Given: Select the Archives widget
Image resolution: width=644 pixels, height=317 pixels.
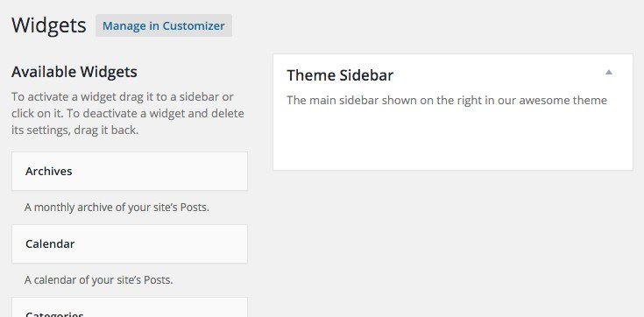Looking at the screenshot, I should pos(130,172).
